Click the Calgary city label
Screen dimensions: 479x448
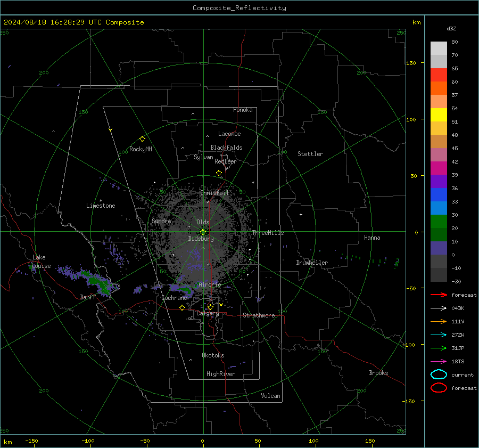pyautogui.click(x=208, y=313)
